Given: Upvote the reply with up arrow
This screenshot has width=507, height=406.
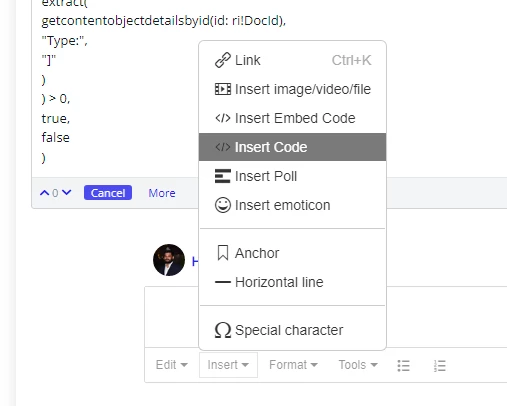Looking at the screenshot, I should point(44,193).
